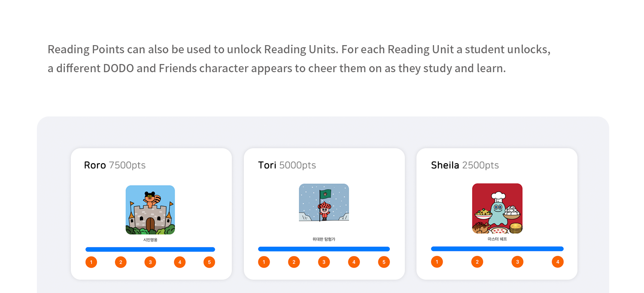Click step 1 circle on Sheila card
This screenshot has width=644, height=293.
coord(437,262)
